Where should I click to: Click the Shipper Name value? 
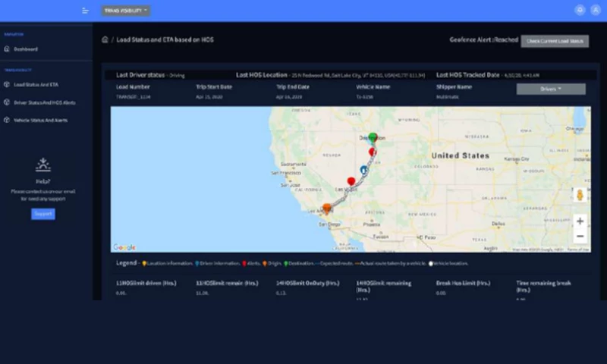448,97
